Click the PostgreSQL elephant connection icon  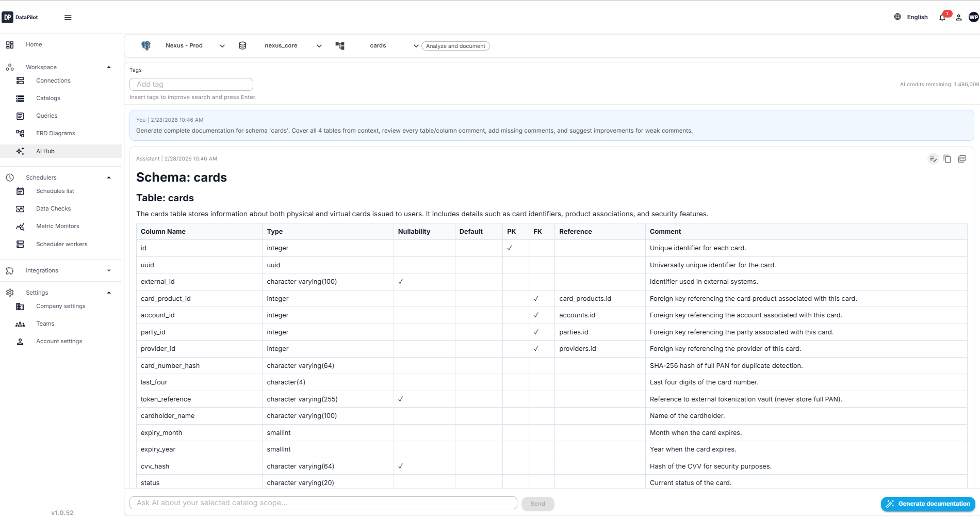pyautogui.click(x=146, y=45)
